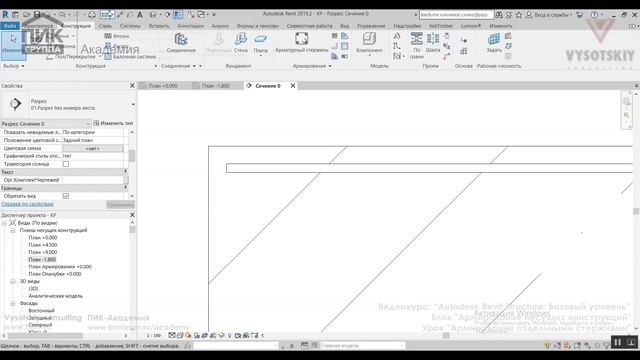Image resolution: width=640 pixels, height=360 pixels.
Task: Click the Цветовая схема <нет> button
Action: pyautogui.click(x=93, y=149)
